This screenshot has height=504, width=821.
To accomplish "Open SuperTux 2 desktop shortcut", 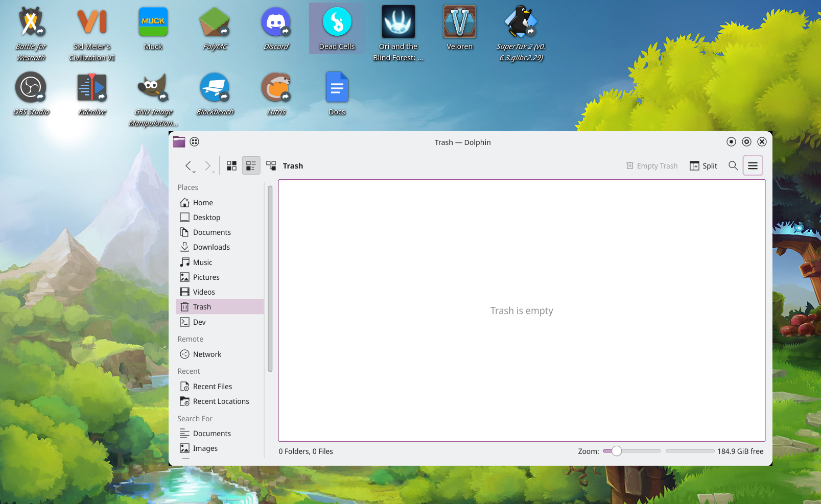I will tap(521, 33).
